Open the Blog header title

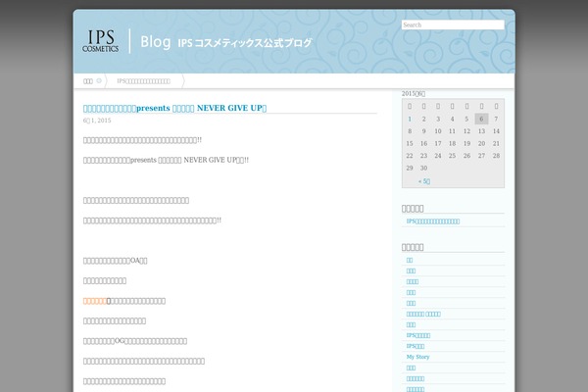point(155,41)
